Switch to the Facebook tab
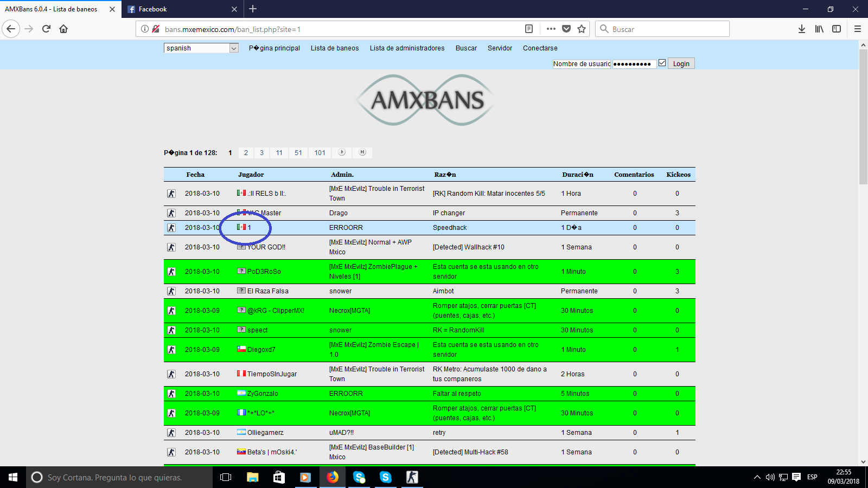Viewport: 868px width, 488px height. pos(182,9)
